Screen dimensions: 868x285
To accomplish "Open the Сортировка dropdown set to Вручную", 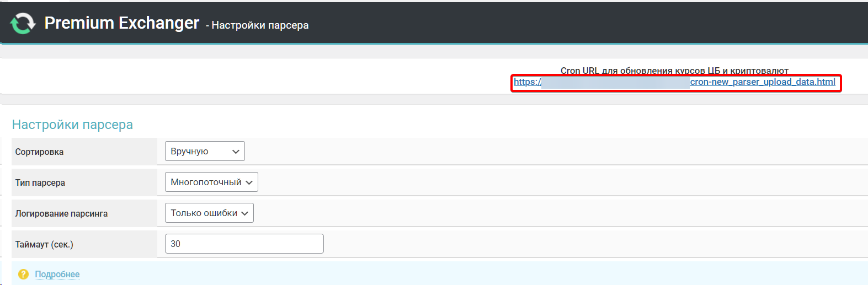I will pyautogui.click(x=204, y=151).
